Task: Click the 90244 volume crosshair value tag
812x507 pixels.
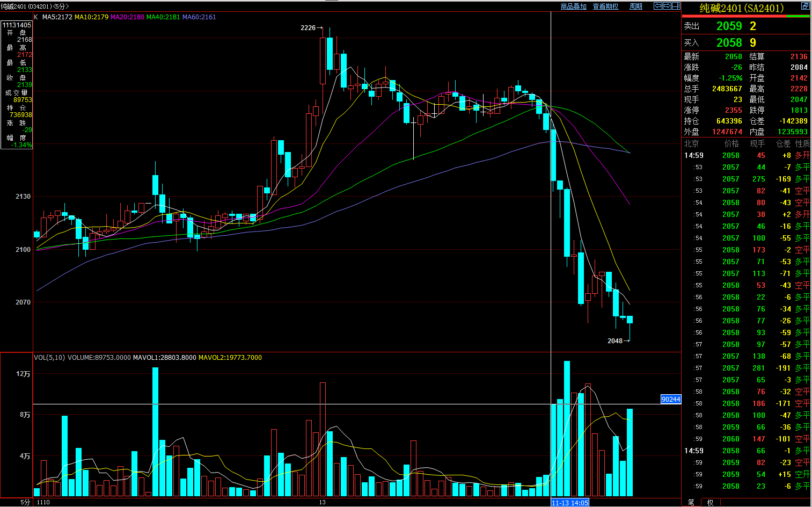Action: pos(671,399)
